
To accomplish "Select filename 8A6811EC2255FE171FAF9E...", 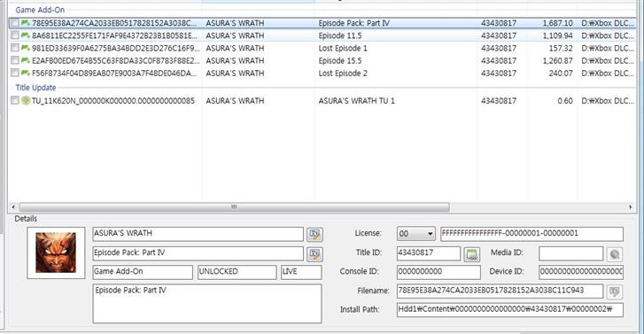I will coord(114,35).
